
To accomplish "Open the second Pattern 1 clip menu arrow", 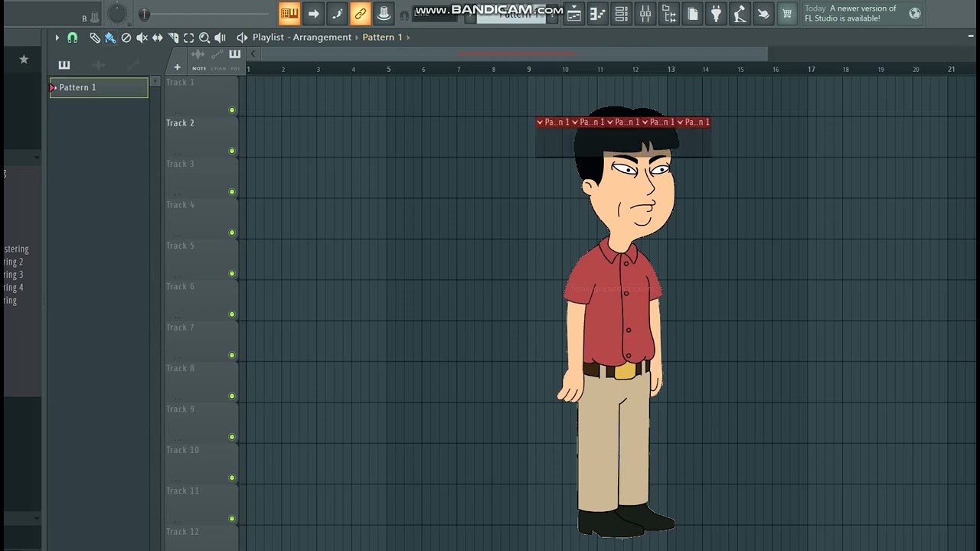I will click(575, 122).
